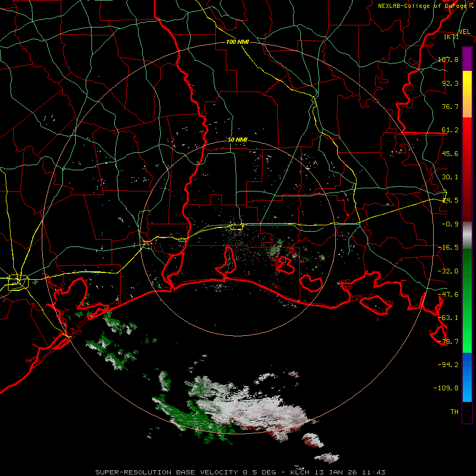Select the -63.1 scale value
476x476 pixels.
point(448,318)
